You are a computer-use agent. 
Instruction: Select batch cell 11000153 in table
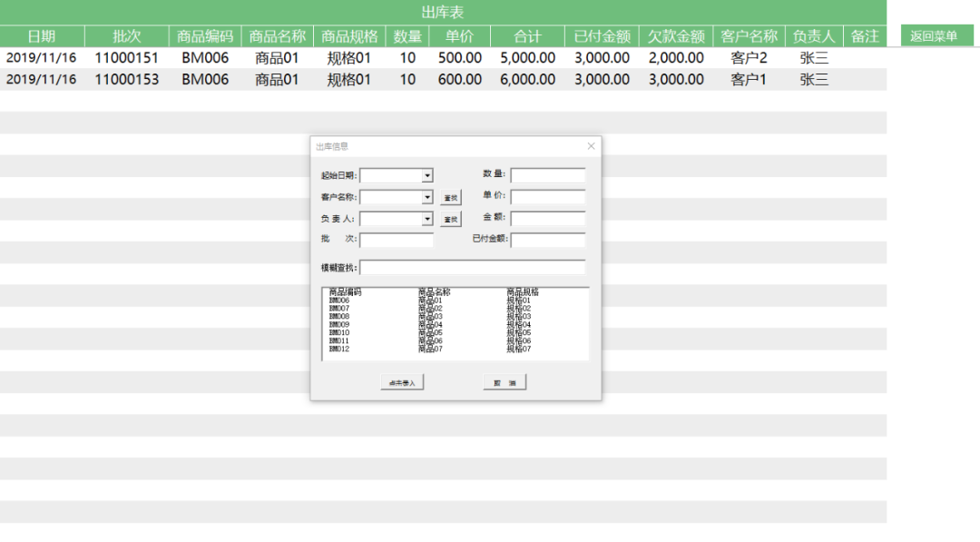pyautogui.click(x=126, y=80)
